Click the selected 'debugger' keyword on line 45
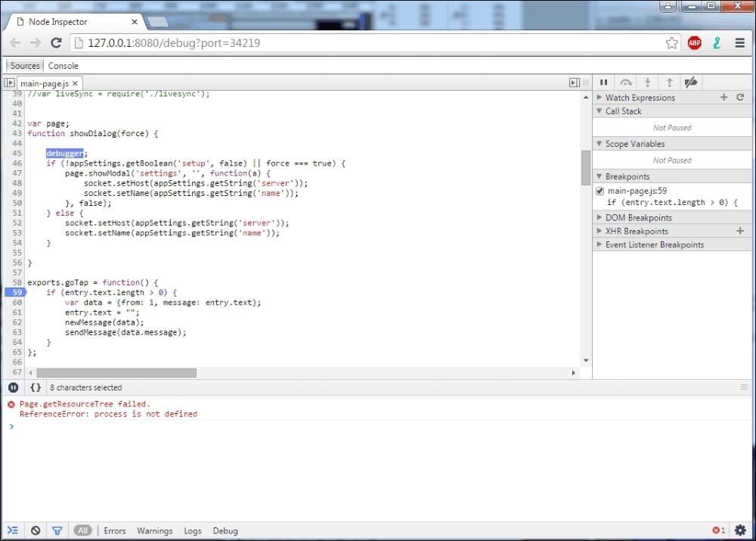 tap(64, 153)
